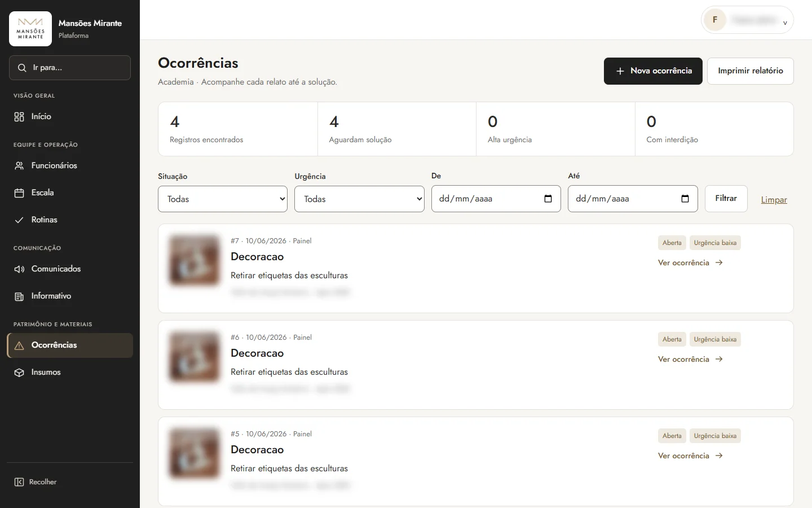Click the Mansões Mirante logo
Viewport: 812px width, 508px height.
30,29
